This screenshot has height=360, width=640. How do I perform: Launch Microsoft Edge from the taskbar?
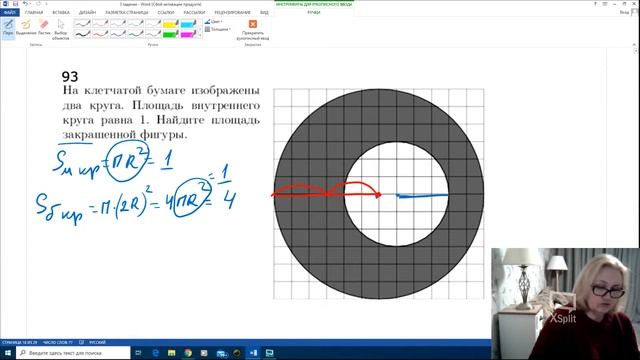pos(156,353)
